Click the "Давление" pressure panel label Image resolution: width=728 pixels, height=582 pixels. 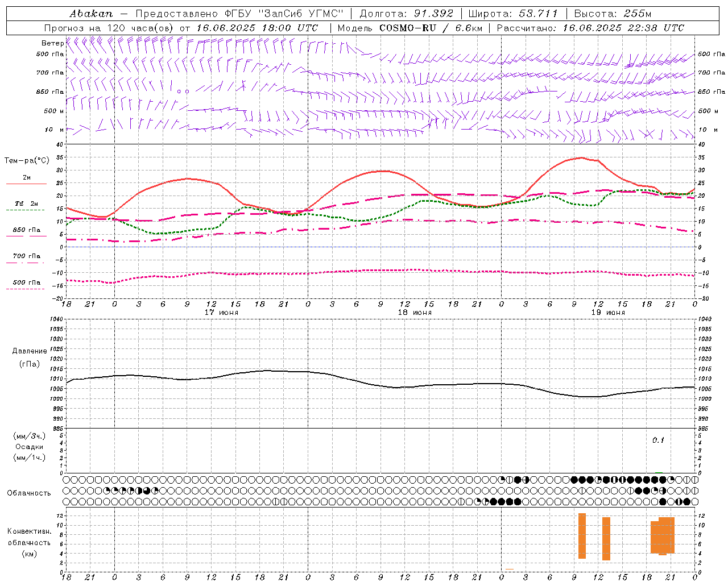[x=30, y=351]
